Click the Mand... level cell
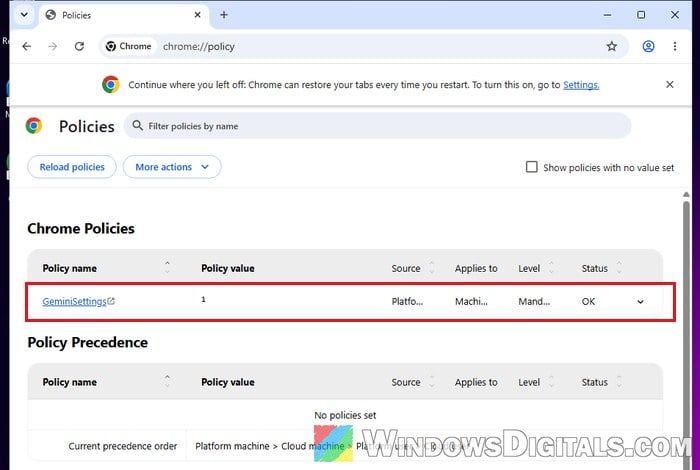Screen dimensions: 700x470 point(534,302)
